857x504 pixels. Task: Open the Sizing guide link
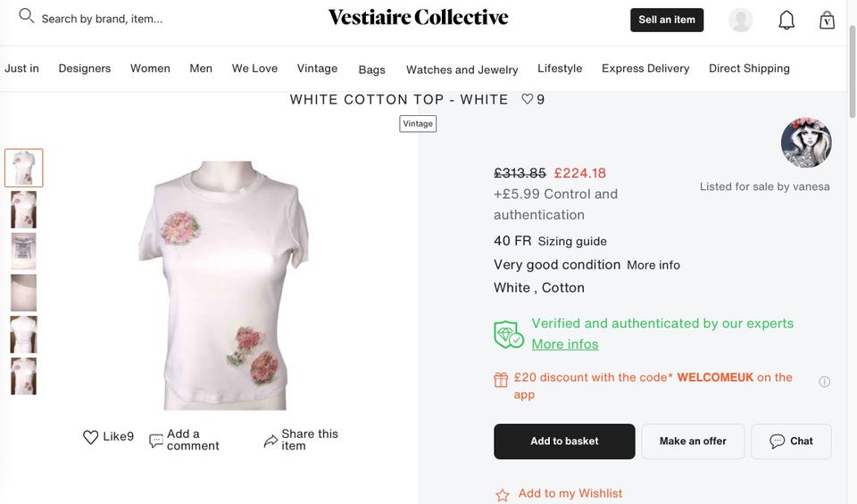(x=572, y=242)
